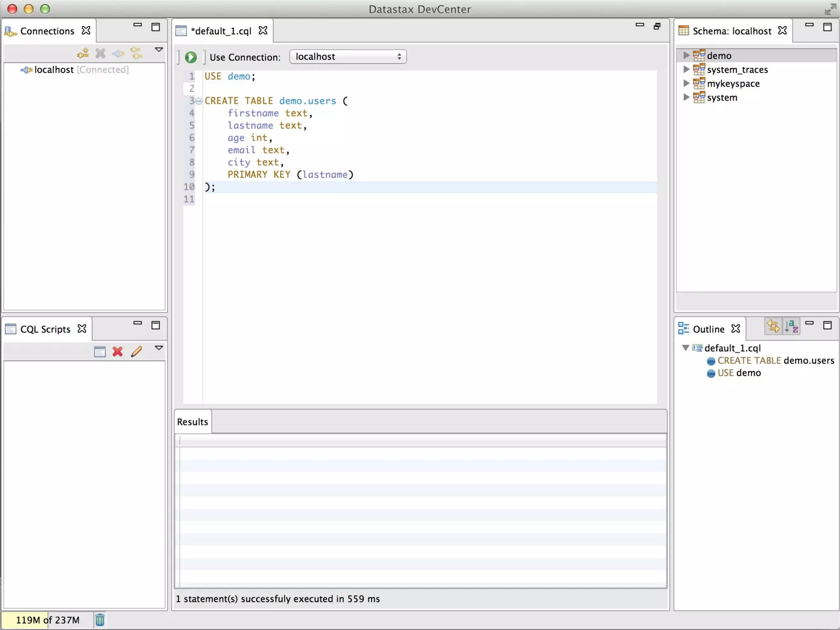Open the Use Connection localhost dropdown

click(348, 57)
